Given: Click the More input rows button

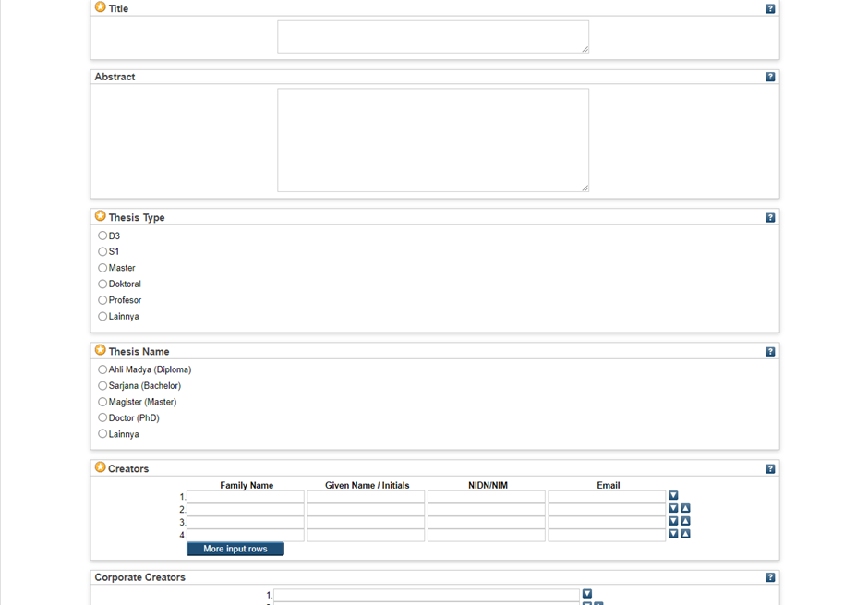Looking at the screenshot, I should 235,549.
